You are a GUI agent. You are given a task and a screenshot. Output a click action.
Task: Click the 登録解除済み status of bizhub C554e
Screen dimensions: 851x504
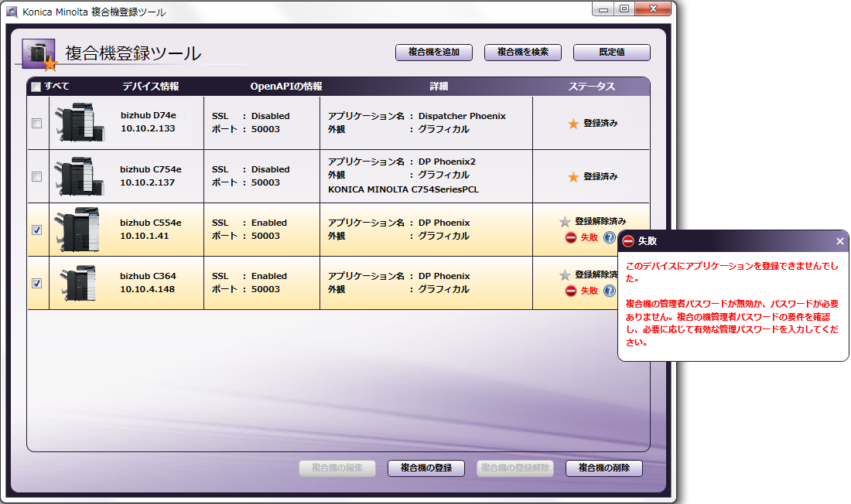600,221
